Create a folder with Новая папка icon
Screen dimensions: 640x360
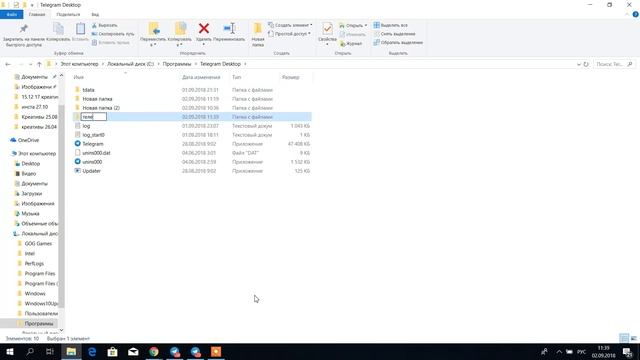click(x=258, y=29)
